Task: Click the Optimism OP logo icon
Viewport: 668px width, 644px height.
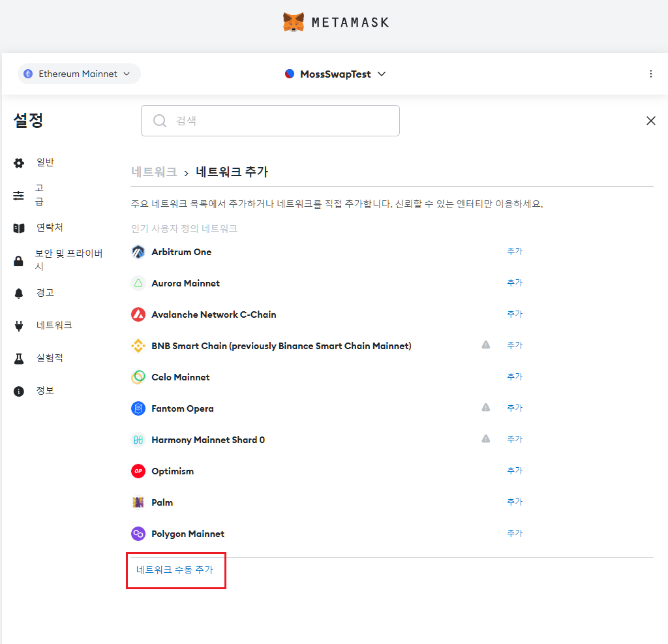Action: click(x=138, y=471)
